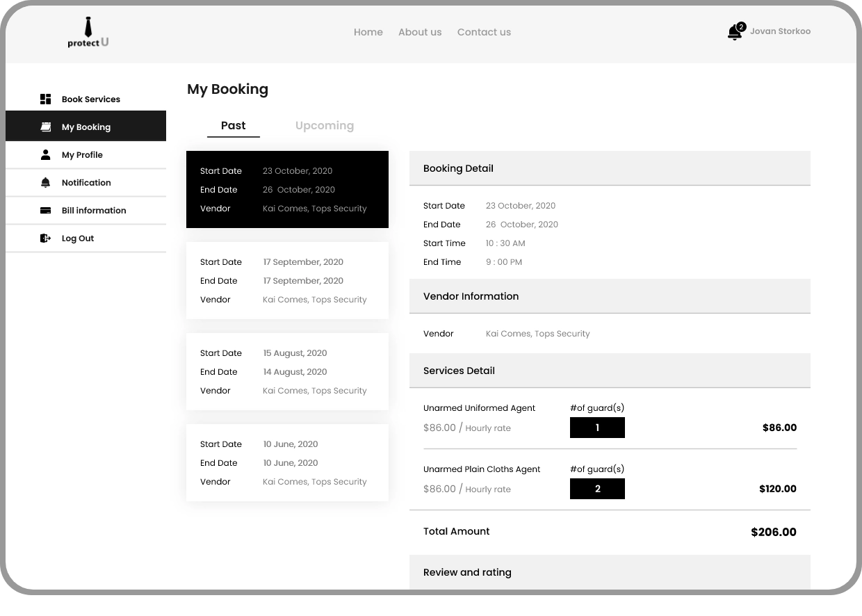
Task: Open the 15 August 2020 booking
Action: pos(287,371)
